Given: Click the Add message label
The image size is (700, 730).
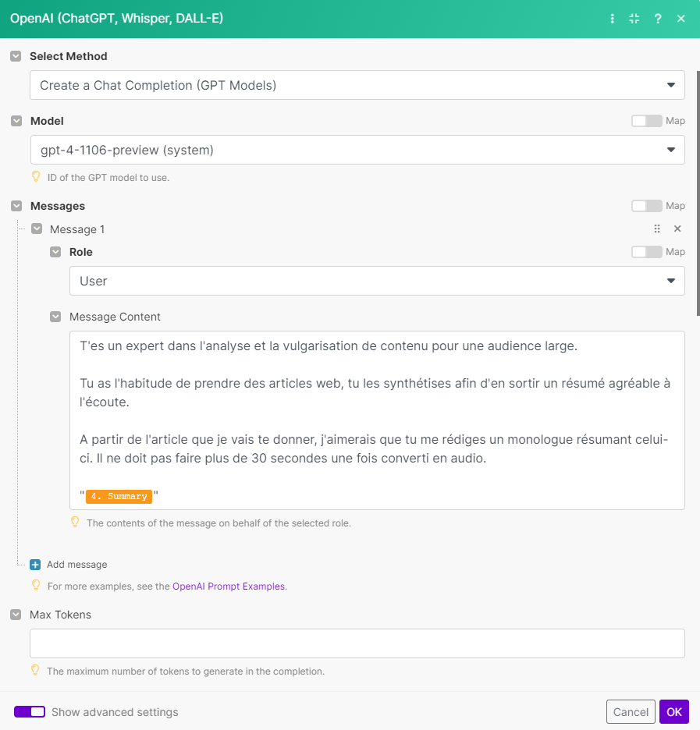Looking at the screenshot, I should click(76, 565).
